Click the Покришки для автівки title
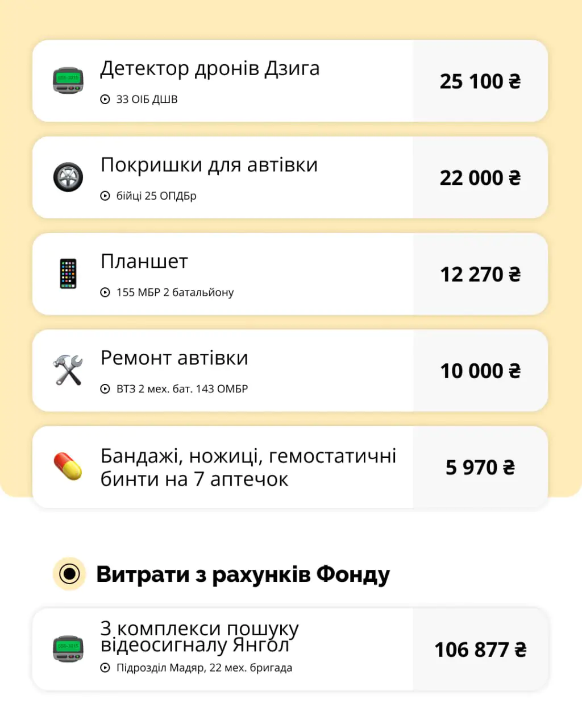This screenshot has width=582, height=728. click(x=209, y=165)
